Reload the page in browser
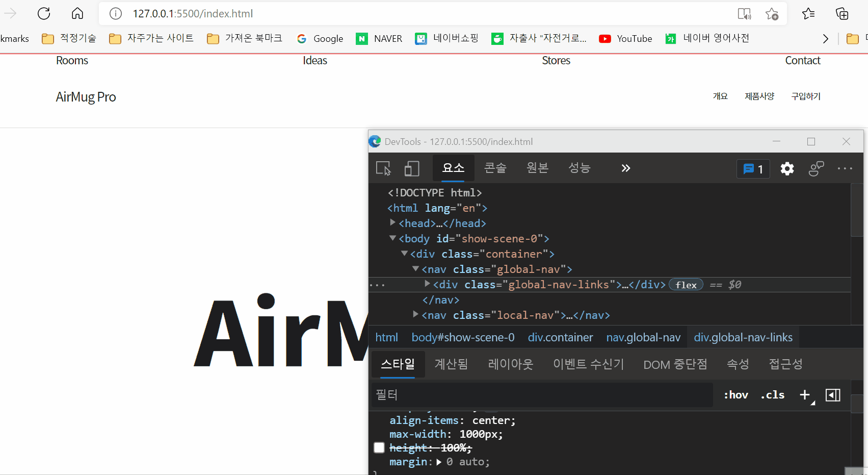Image resolution: width=868 pixels, height=475 pixels. click(x=44, y=14)
